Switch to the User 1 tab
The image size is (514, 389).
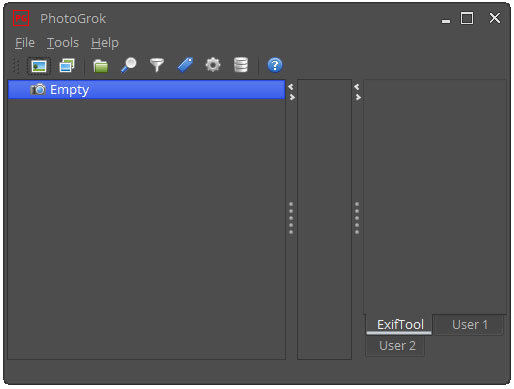pos(469,325)
